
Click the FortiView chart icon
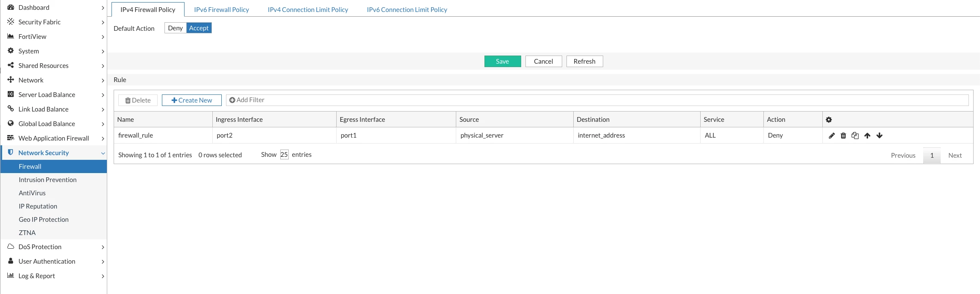pyautogui.click(x=11, y=36)
